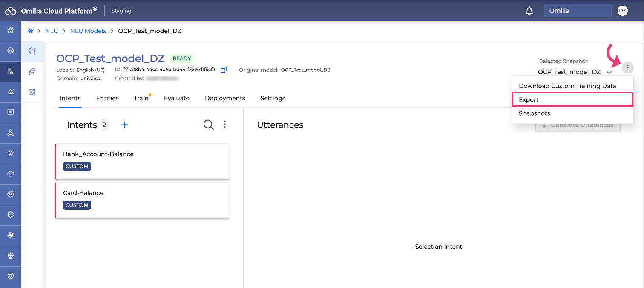Click the notification bell icon
The width and height of the screenshot is (644, 288).
click(529, 11)
